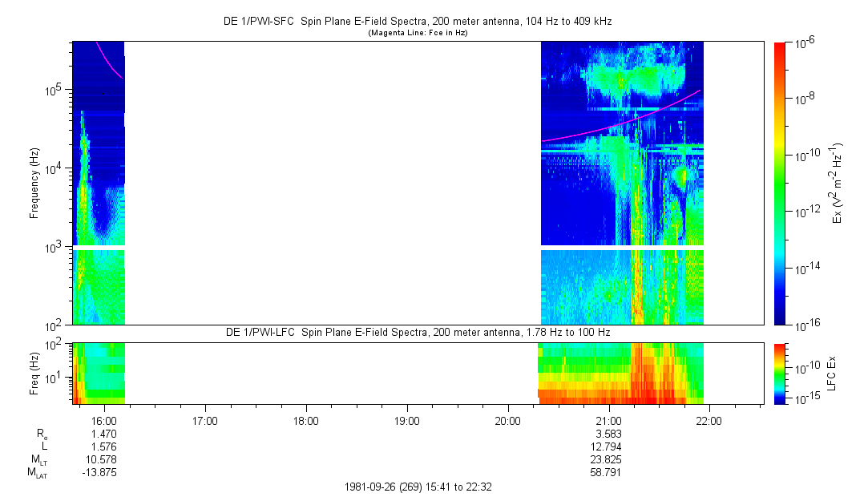Screen dimensions: 868x497
Task: Click the Re value 3.583
Action: click(609, 434)
